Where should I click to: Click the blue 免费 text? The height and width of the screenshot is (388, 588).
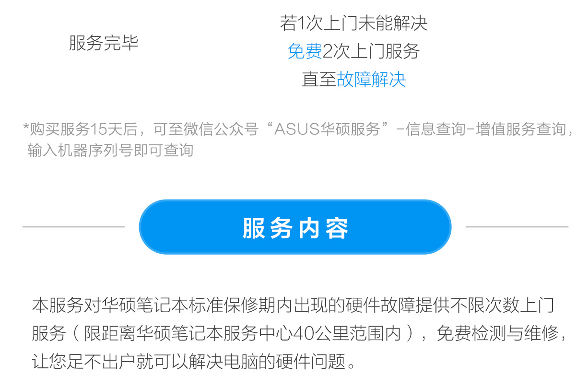[305, 51]
